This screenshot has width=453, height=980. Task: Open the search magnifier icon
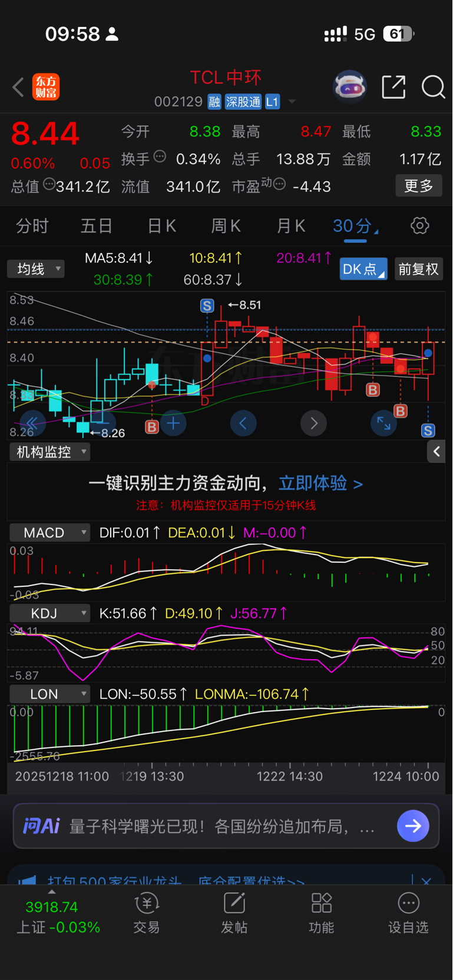433,87
